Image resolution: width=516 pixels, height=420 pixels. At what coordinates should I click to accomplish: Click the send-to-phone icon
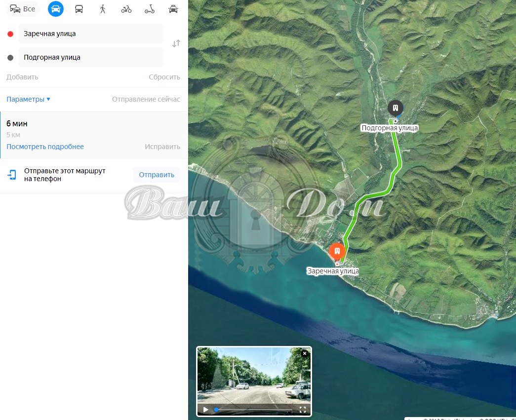click(x=12, y=175)
